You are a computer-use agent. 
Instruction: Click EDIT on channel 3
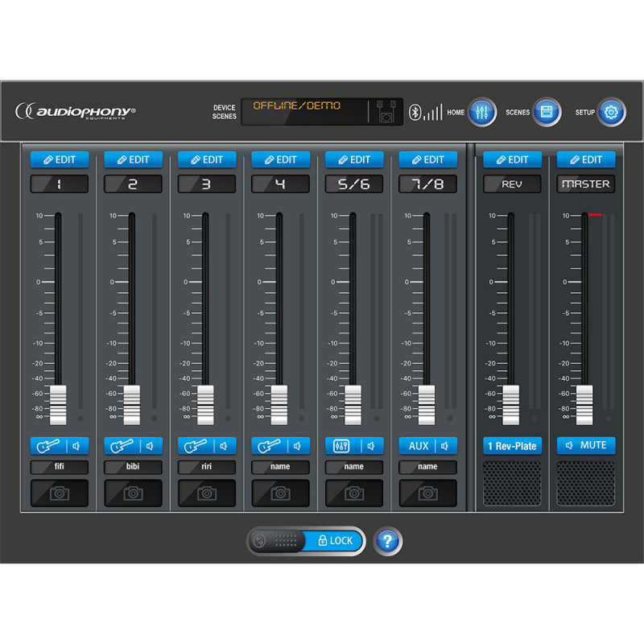tap(207, 159)
